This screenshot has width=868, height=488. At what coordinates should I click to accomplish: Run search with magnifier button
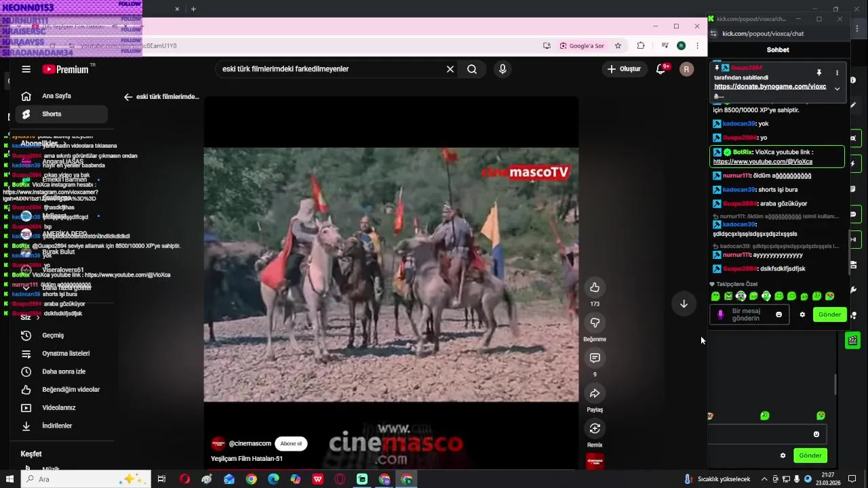pos(472,69)
